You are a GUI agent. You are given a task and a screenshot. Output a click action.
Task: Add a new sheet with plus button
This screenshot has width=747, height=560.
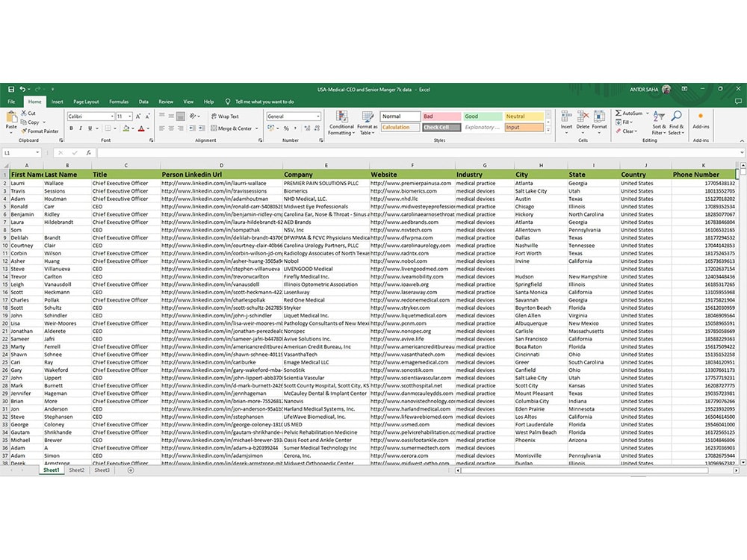[131, 470]
